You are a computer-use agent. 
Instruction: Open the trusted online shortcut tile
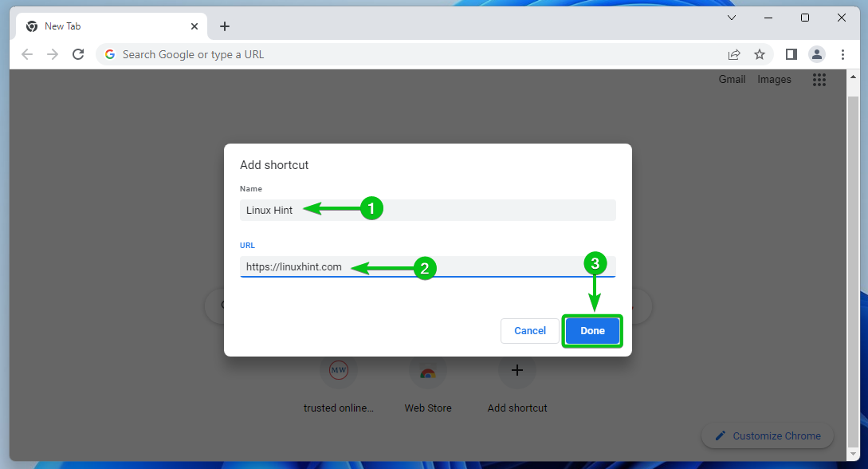pos(338,385)
